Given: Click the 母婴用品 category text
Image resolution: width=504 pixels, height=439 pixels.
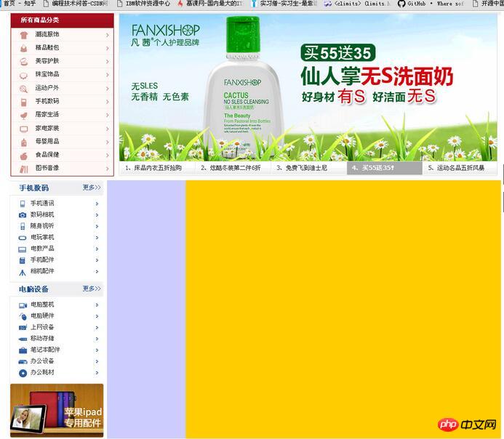Looking at the screenshot, I should pyautogui.click(x=47, y=141).
